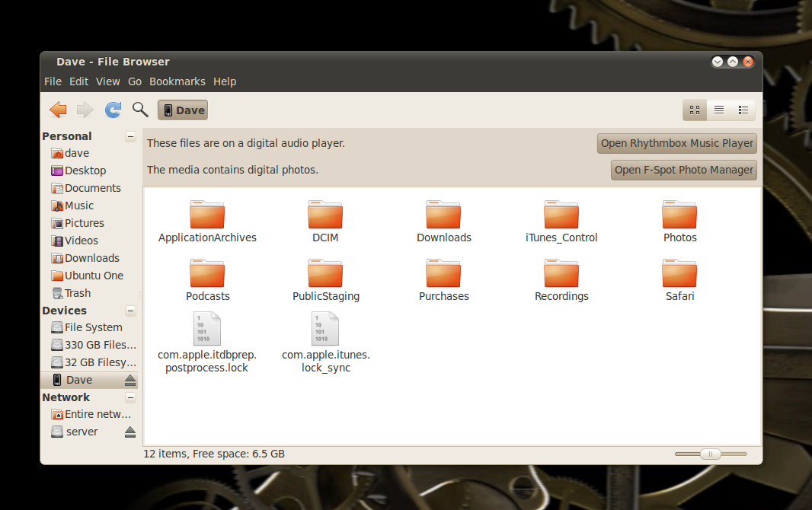Click the zoom slider handle

pyautogui.click(x=711, y=454)
